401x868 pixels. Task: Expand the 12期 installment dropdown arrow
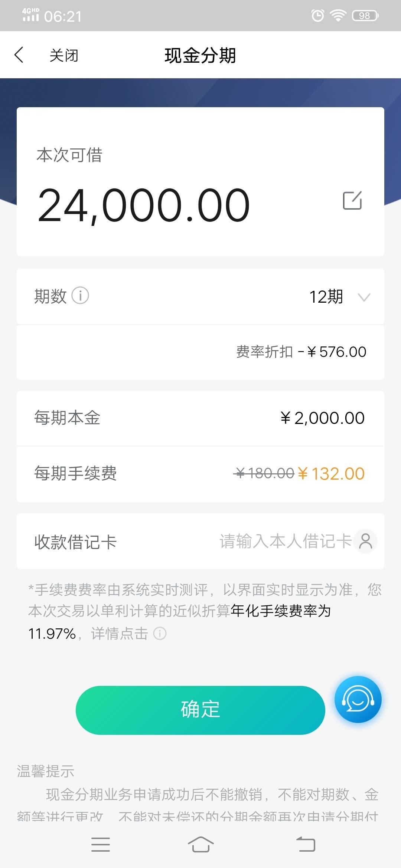[364, 297]
